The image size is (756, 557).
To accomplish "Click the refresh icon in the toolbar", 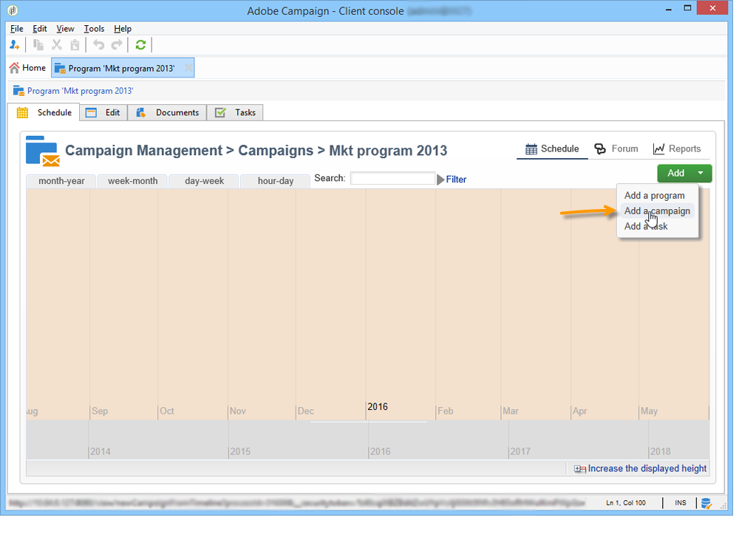I will tap(140, 45).
